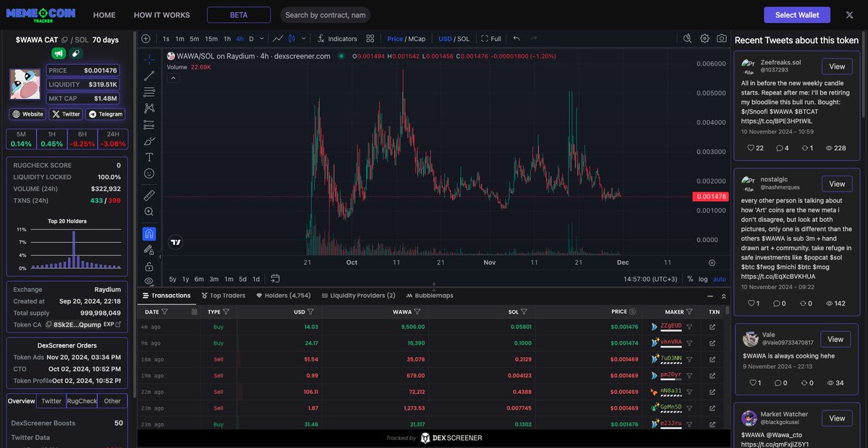The image size is (868, 448).
Task: Choose candlestick chart style
Action: tap(292, 38)
